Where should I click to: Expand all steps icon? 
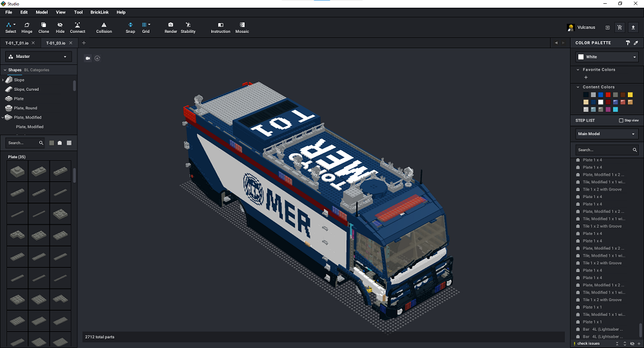click(x=625, y=343)
